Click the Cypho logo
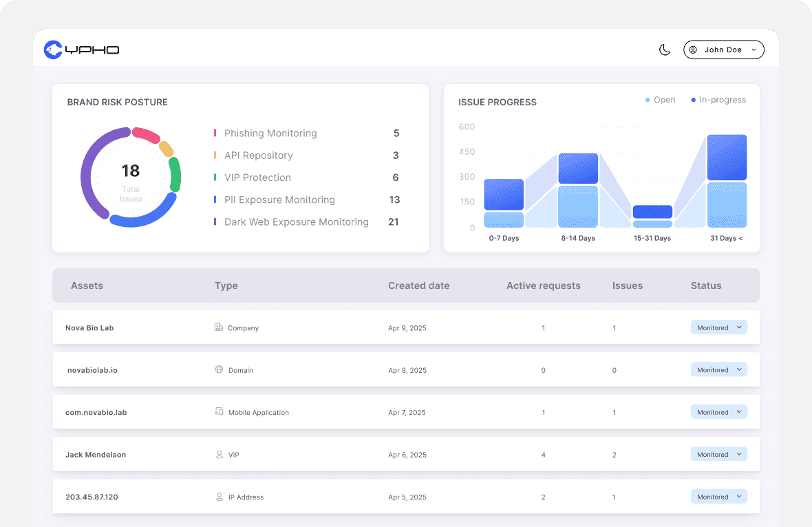This screenshot has height=527, width=812. click(81, 50)
